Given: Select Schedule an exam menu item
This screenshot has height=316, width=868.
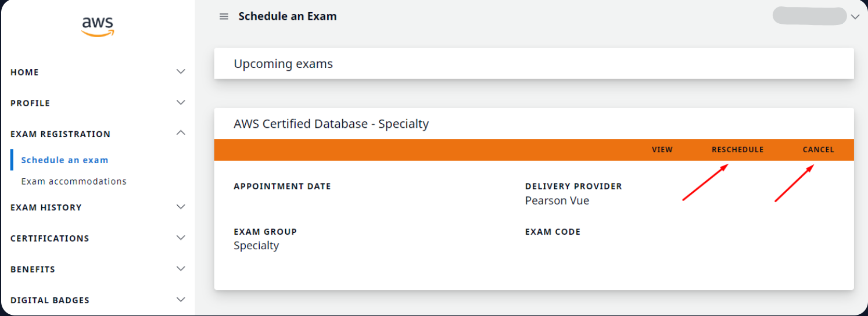Looking at the screenshot, I should point(64,160).
